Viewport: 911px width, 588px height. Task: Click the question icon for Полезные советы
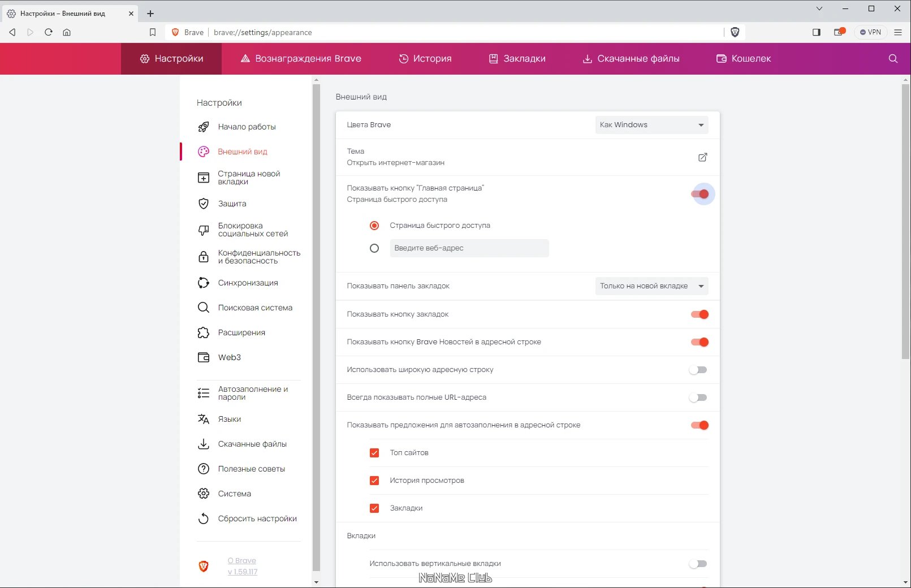(x=204, y=469)
